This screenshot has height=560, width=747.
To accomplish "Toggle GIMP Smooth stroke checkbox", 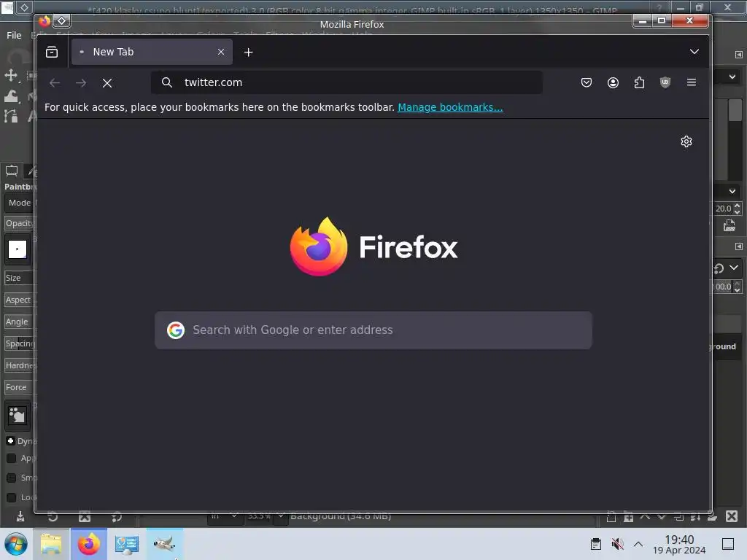I will point(12,478).
